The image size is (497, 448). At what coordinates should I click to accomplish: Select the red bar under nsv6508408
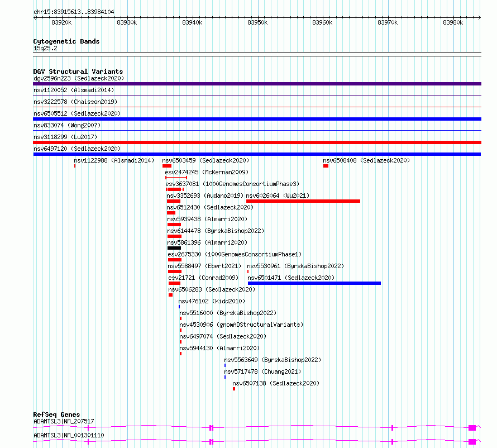pyautogui.click(x=326, y=166)
